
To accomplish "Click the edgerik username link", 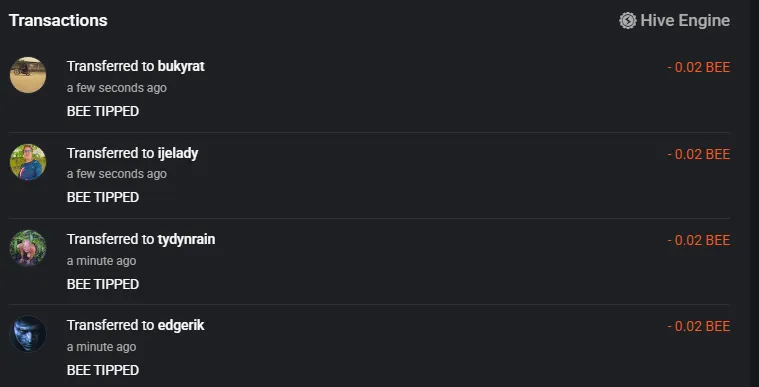I will pyautogui.click(x=181, y=325).
